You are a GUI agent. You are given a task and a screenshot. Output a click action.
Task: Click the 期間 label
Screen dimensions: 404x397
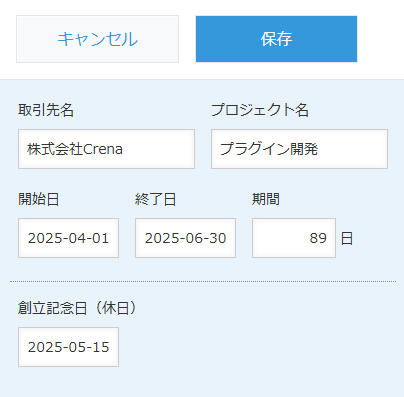point(266,199)
